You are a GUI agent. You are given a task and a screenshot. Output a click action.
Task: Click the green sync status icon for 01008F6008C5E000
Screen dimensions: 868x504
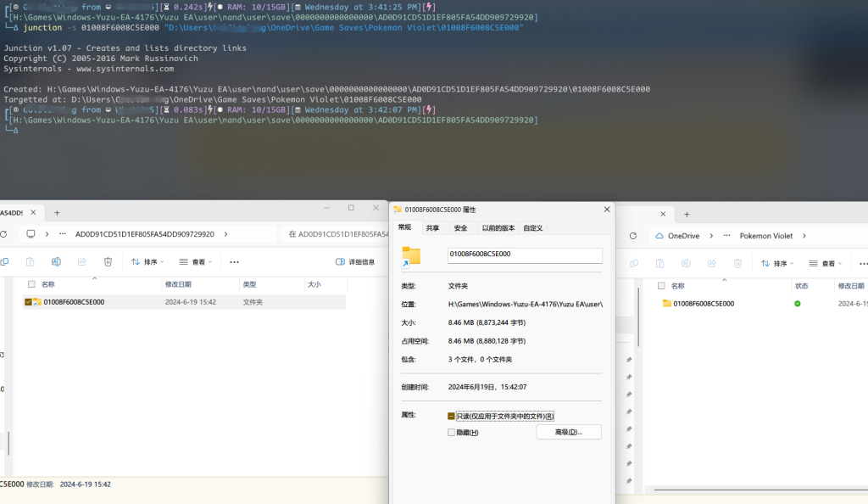[797, 304]
